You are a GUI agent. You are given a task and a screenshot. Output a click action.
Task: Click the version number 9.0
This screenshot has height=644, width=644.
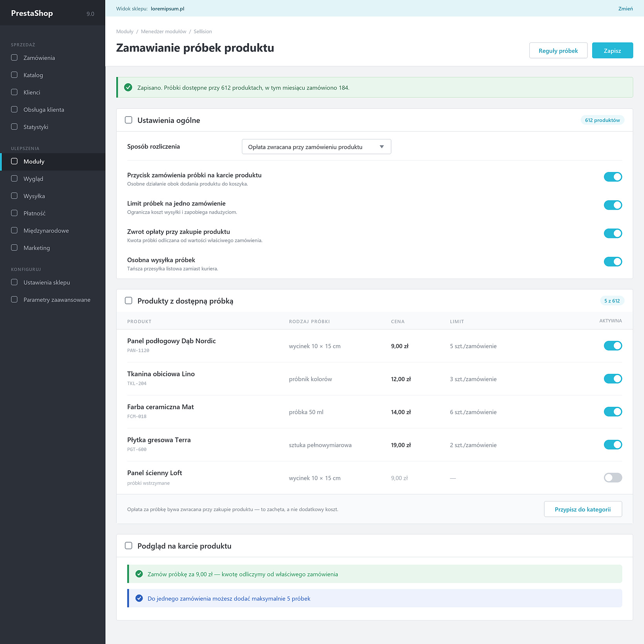pyautogui.click(x=90, y=14)
